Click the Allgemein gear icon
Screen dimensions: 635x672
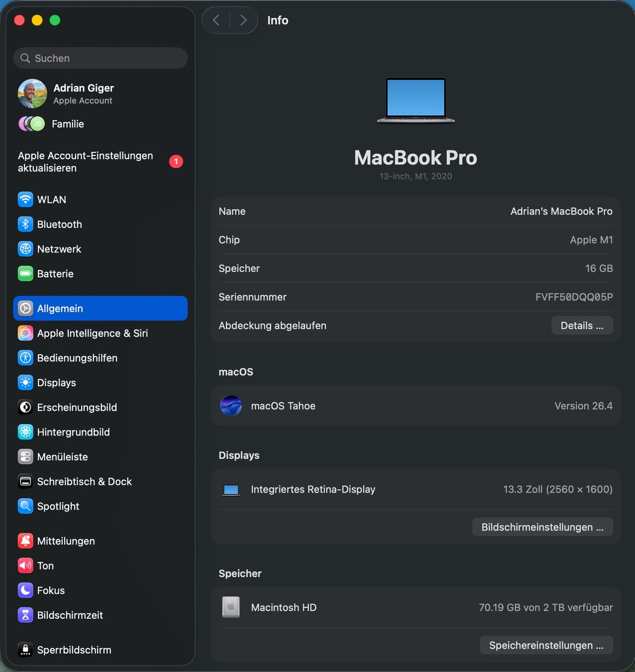click(x=25, y=309)
